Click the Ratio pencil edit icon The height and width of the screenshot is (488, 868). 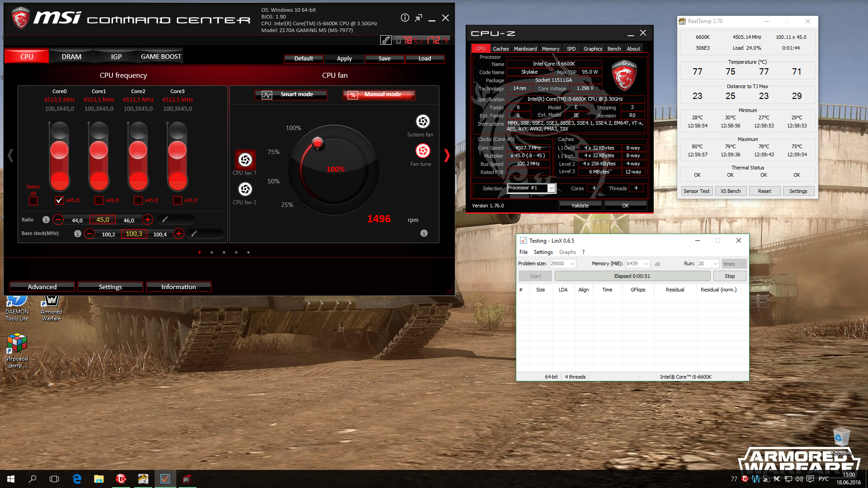coord(165,219)
